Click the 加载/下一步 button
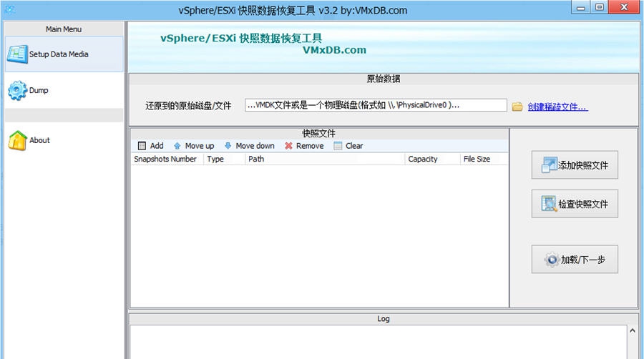644x359 pixels. pos(575,260)
